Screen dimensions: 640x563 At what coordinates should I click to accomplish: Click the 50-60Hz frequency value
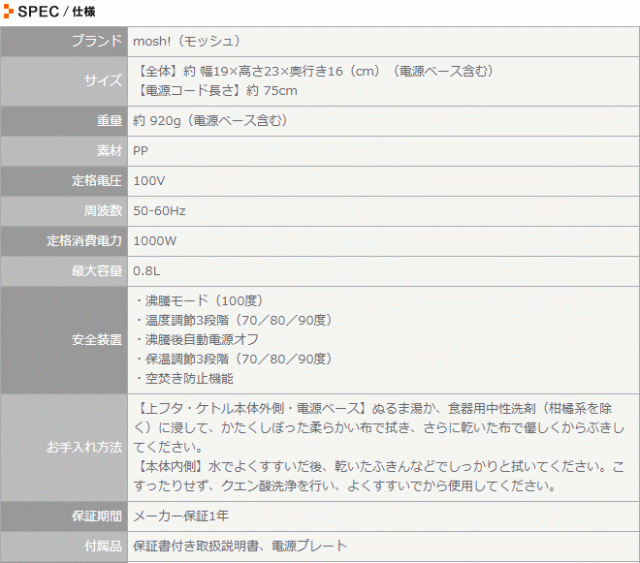pos(159,211)
